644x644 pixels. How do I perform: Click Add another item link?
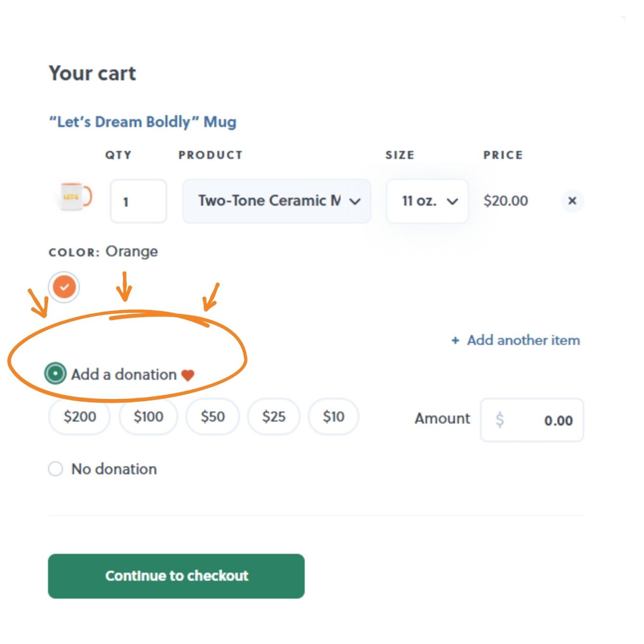pyautogui.click(x=523, y=341)
